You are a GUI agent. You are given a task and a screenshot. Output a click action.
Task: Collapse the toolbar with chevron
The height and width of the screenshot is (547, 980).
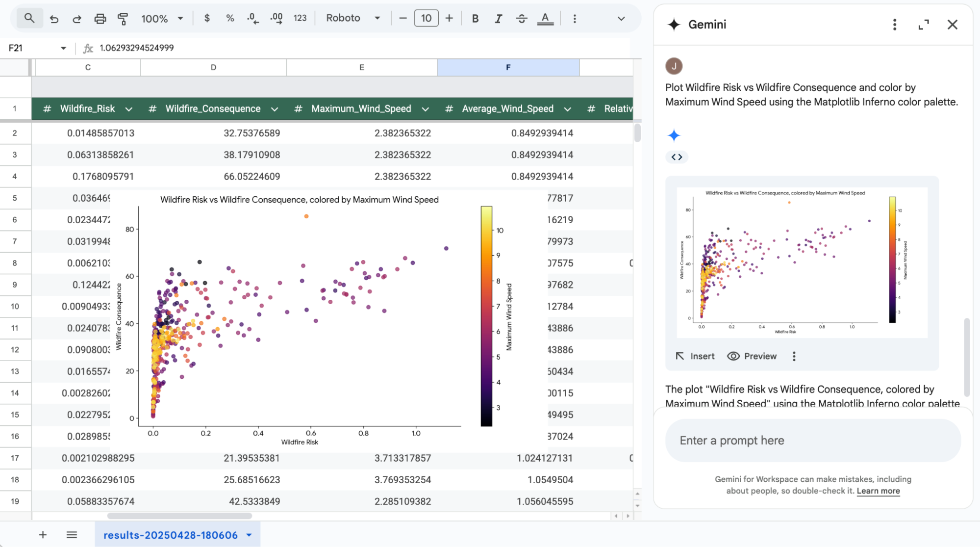point(621,19)
